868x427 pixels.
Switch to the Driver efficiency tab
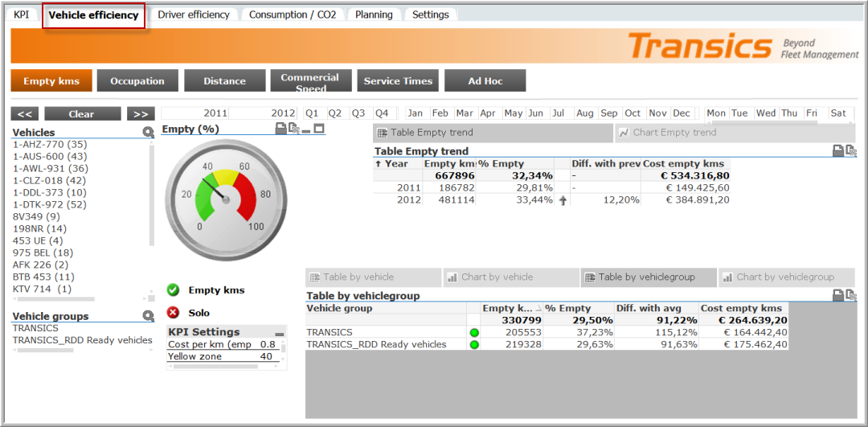(194, 14)
